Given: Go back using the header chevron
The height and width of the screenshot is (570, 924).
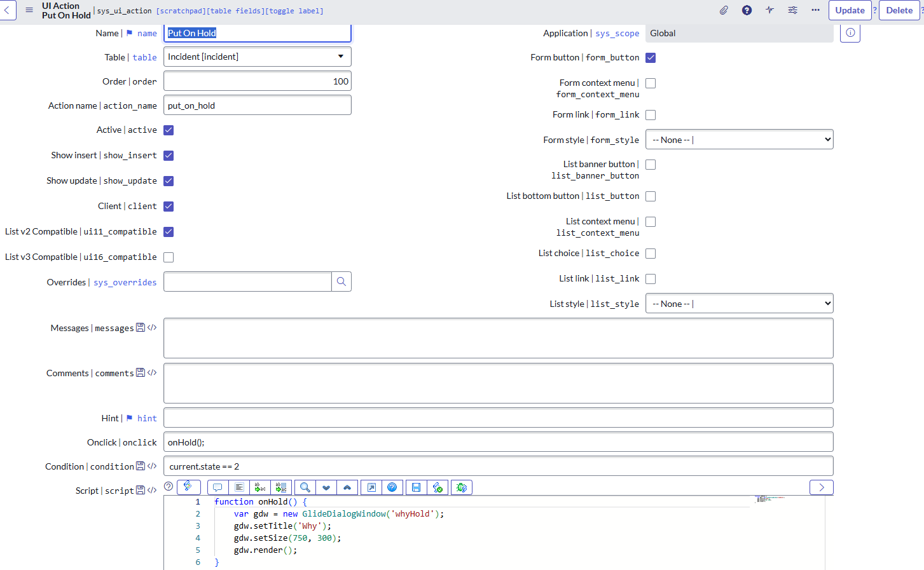Looking at the screenshot, I should click(6, 10).
